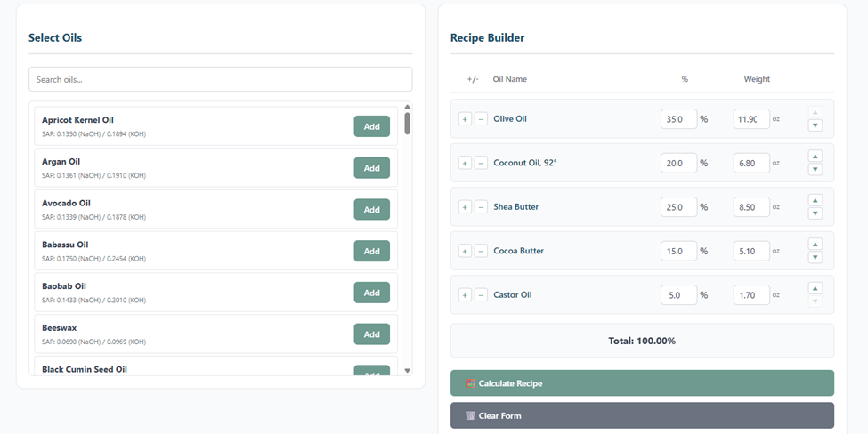The width and height of the screenshot is (868, 434).
Task: Edit Cocoa Butter weight field
Action: pyautogui.click(x=751, y=251)
